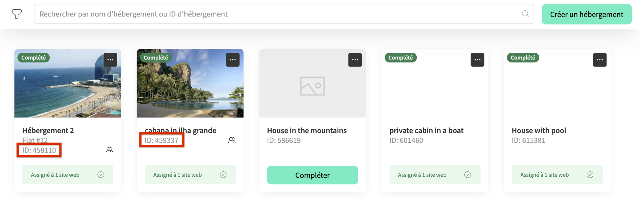Viewport: 644px width, 201px height.
Task: Toggle assignment checkmark on private cabin in a boat
Action: 468,175
